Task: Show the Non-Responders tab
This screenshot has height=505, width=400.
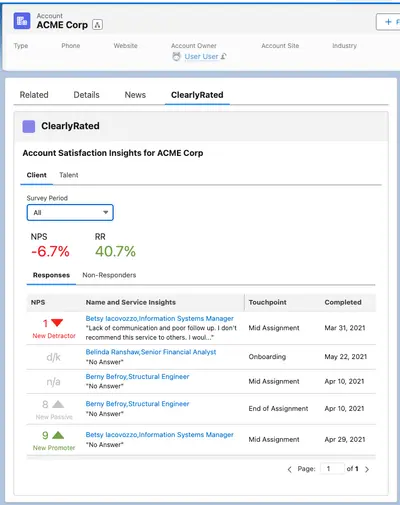Action: coord(109,275)
